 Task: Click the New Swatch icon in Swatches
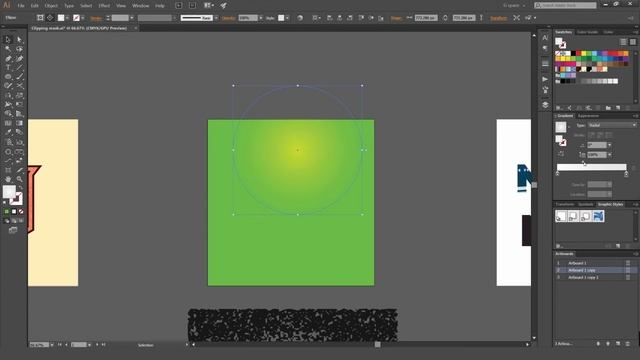coord(618,108)
